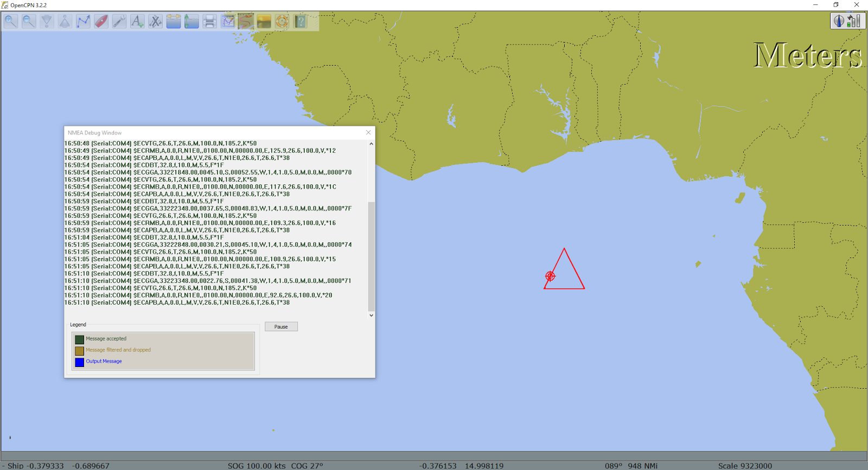This screenshot has height=470, width=868.
Task: Toggle the track recording icon
Action: (246, 22)
